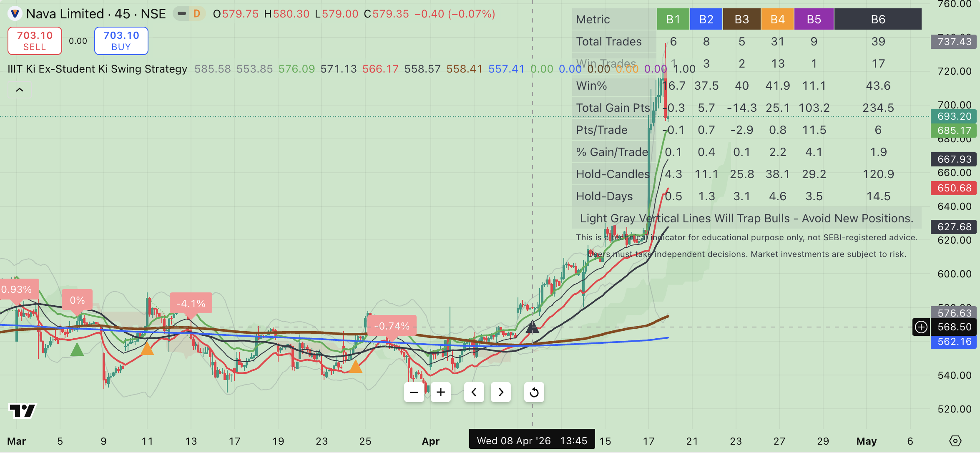Click the 234.5 Total Gain Pts value
Viewport: 980px width, 453px height.
click(x=878, y=108)
